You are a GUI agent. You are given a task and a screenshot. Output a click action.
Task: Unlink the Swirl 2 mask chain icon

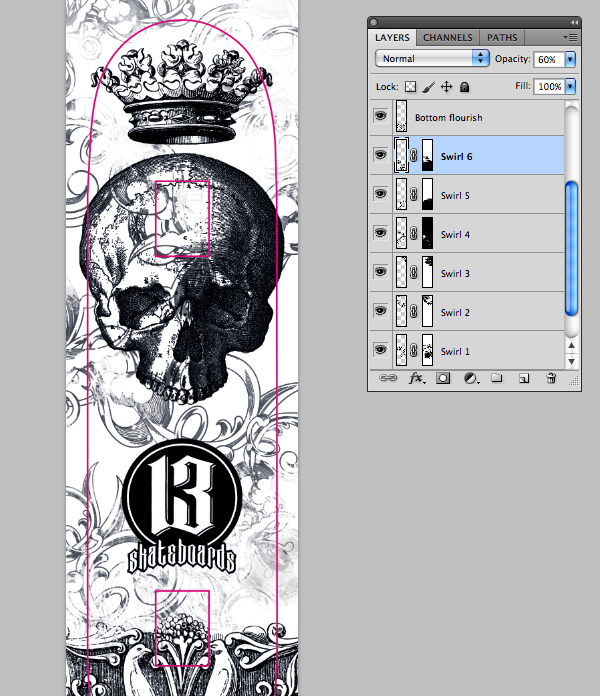(414, 311)
